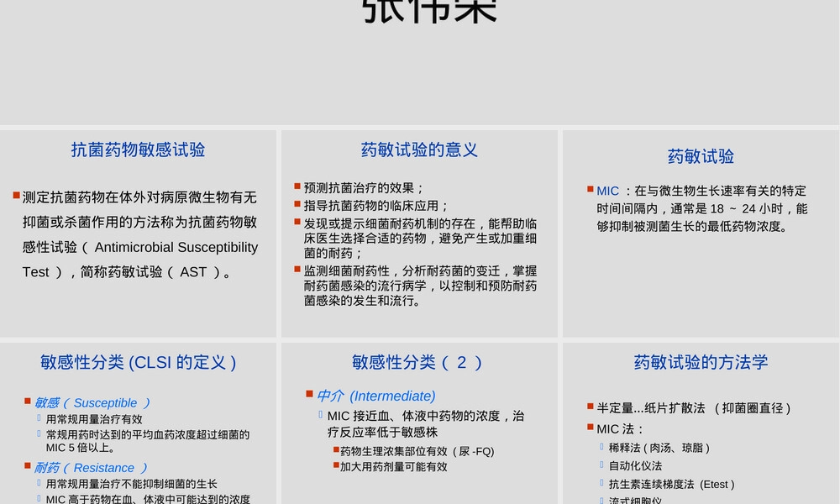The height and width of the screenshot is (504, 840).
Task: Open the slide titled 敏感性分类（2）
Action: pyautogui.click(x=419, y=423)
